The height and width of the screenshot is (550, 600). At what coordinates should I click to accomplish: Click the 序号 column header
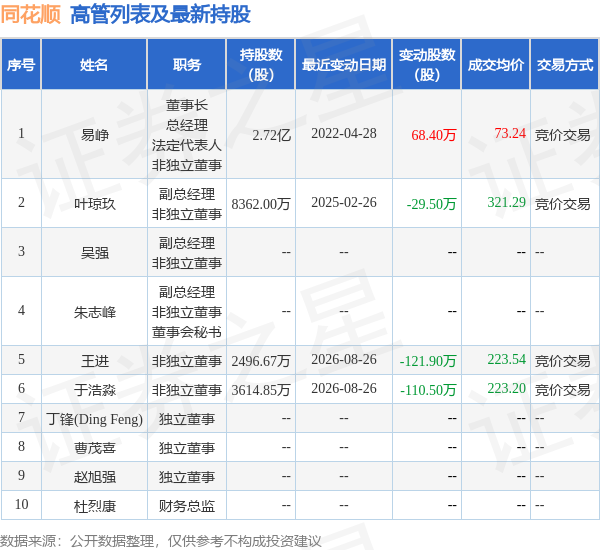click(x=21, y=64)
